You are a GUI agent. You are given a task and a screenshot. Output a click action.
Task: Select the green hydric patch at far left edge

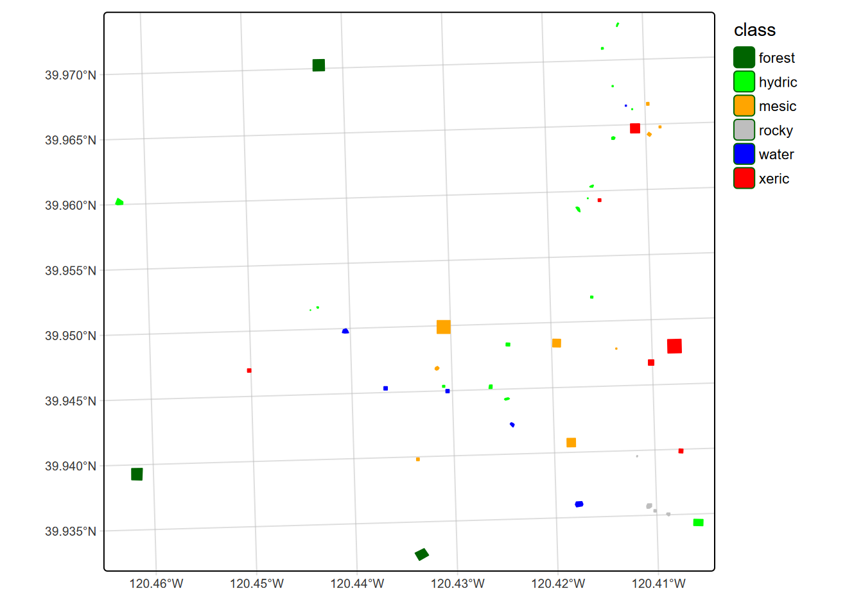pos(118,202)
